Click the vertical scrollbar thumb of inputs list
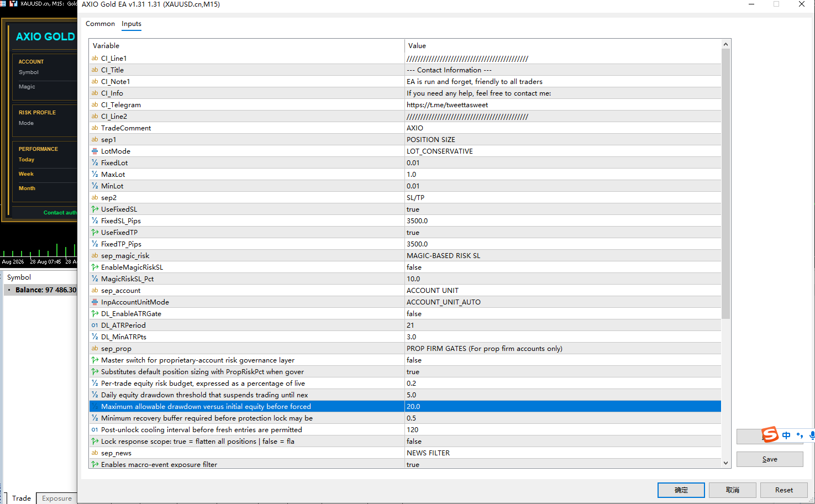The width and height of the screenshot is (815, 504). click(725, 183)
